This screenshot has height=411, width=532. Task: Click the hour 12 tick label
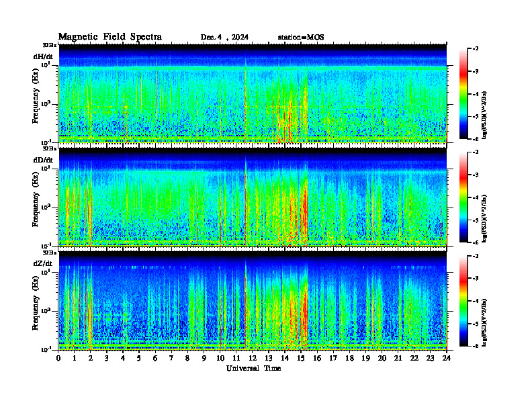click(253, 359)
